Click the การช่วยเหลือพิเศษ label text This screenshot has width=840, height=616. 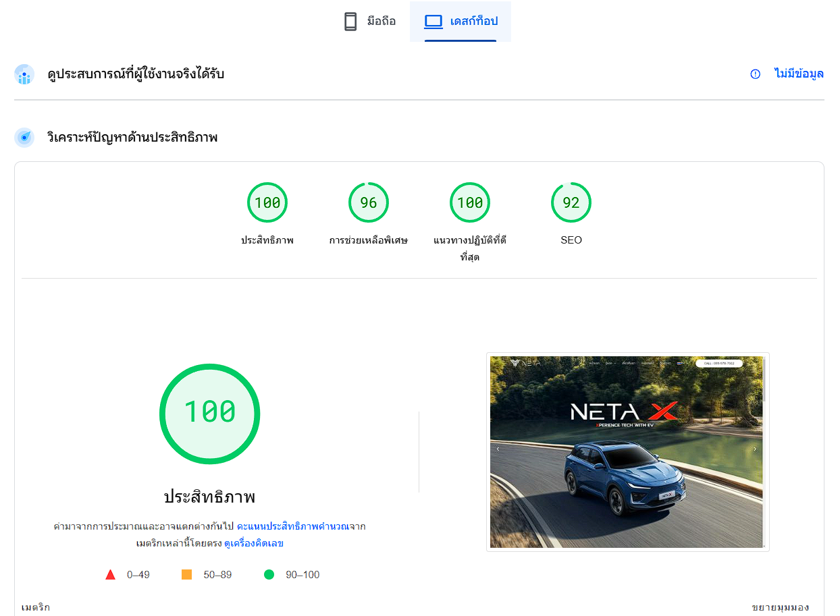tap(369, 240)
